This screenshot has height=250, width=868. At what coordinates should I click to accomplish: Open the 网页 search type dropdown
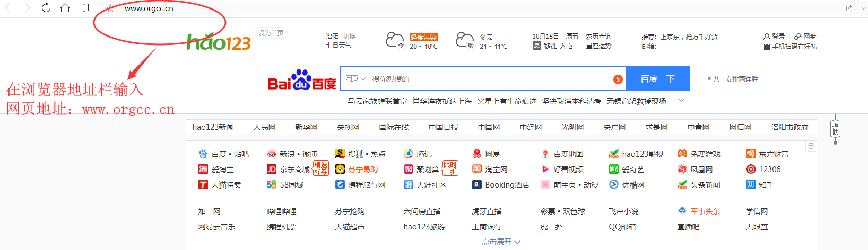click(x=355, y=79)
